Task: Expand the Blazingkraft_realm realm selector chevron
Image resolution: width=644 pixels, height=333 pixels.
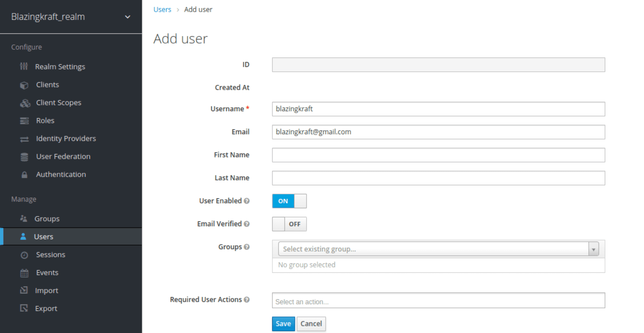Action: (127, 17)
